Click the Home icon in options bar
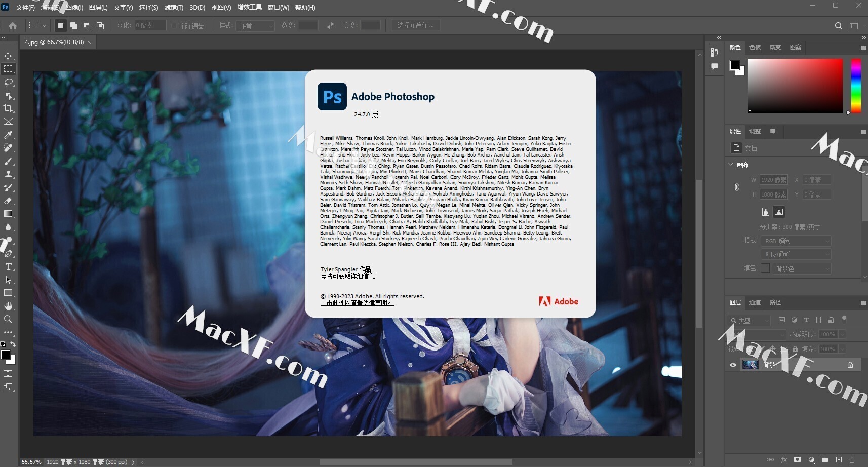Screen dimensions: 868x467 [x=13, y=25]
